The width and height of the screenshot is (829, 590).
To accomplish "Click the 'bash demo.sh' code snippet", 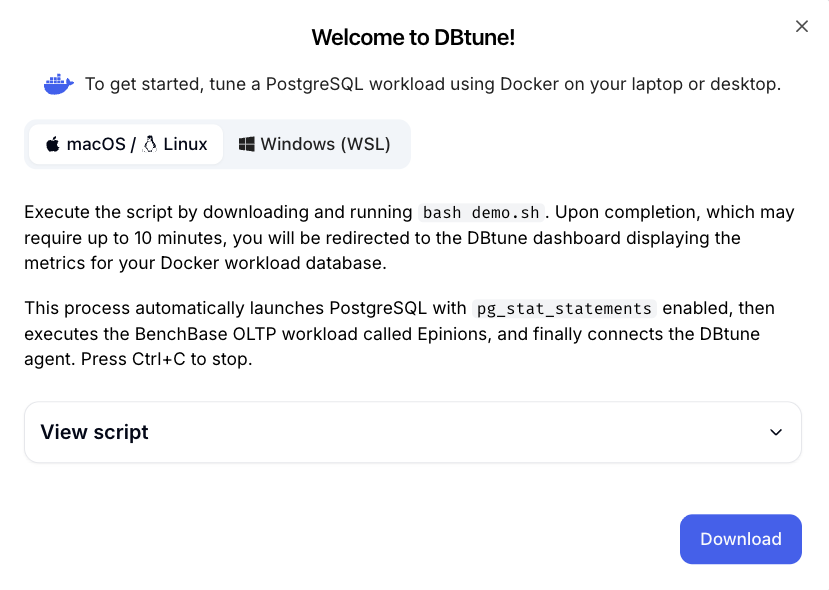I will pyautogui.click(x=481, y=213).
